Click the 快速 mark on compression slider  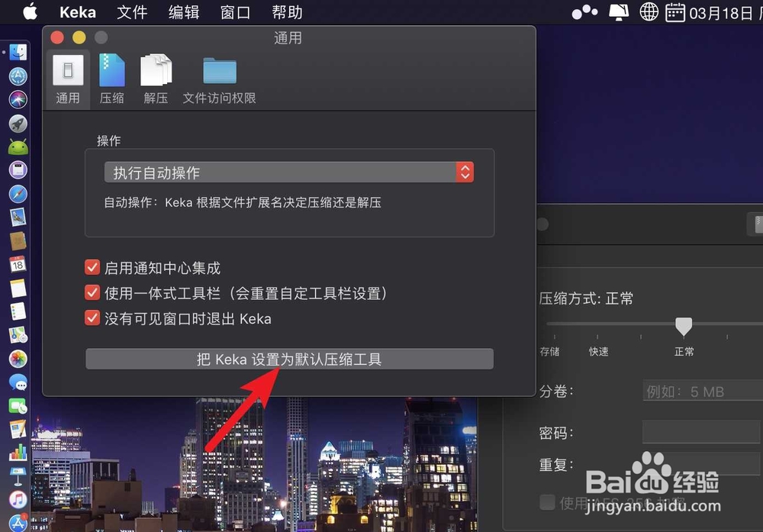click(x=598, y=351)
